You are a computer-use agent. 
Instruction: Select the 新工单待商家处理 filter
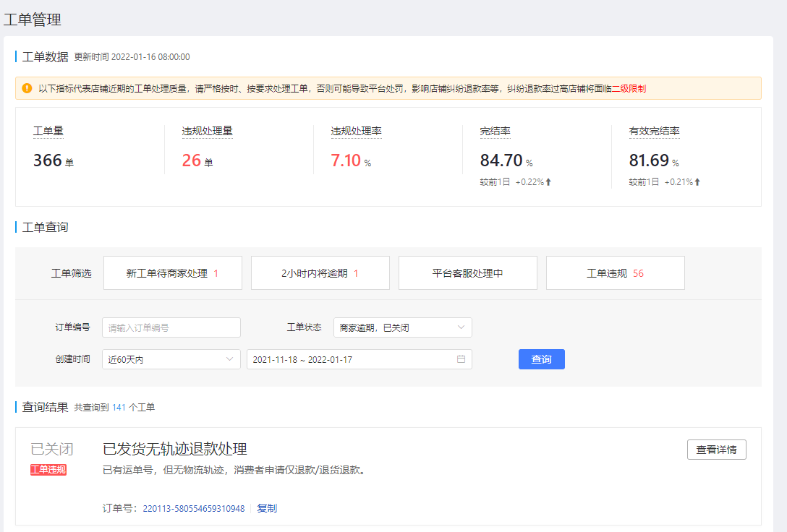coord(172,273)
